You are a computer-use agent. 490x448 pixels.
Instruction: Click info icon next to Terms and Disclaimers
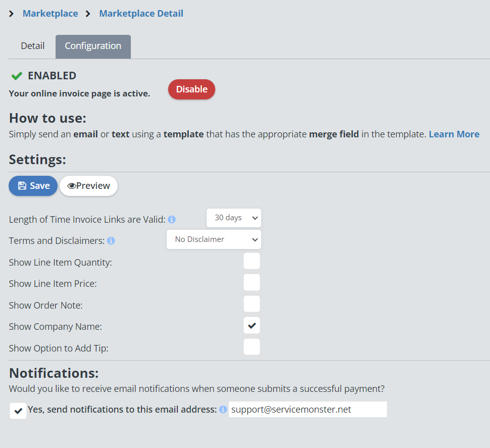111,241
